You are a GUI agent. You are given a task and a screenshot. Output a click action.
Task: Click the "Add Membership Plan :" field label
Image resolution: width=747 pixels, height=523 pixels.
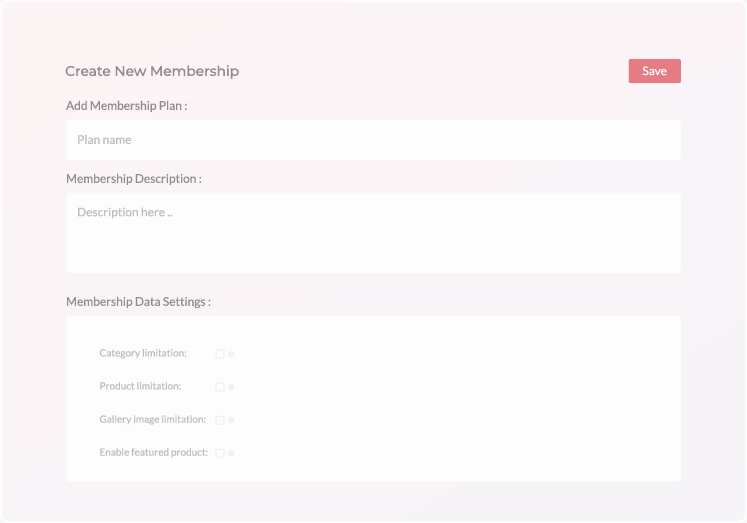(126, 105)
